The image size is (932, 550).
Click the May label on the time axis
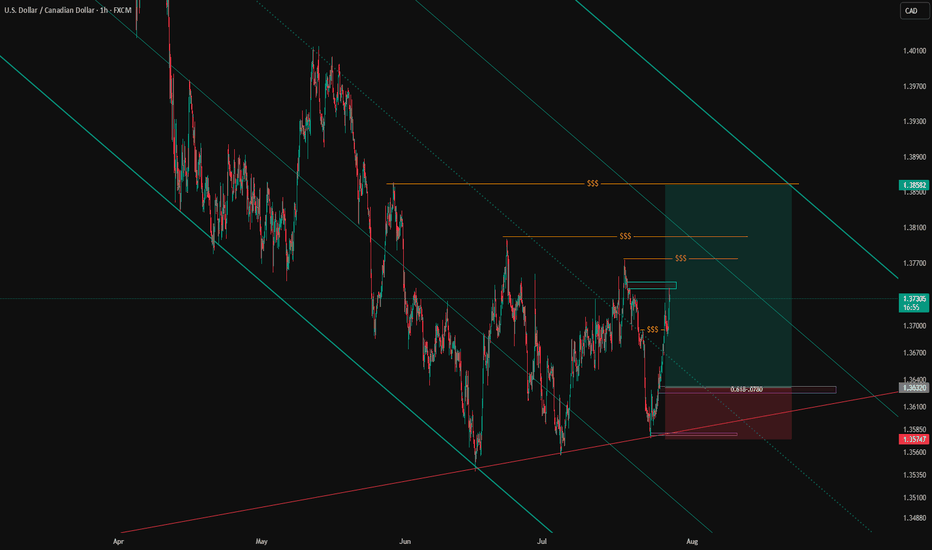click(x=262, y=542)
